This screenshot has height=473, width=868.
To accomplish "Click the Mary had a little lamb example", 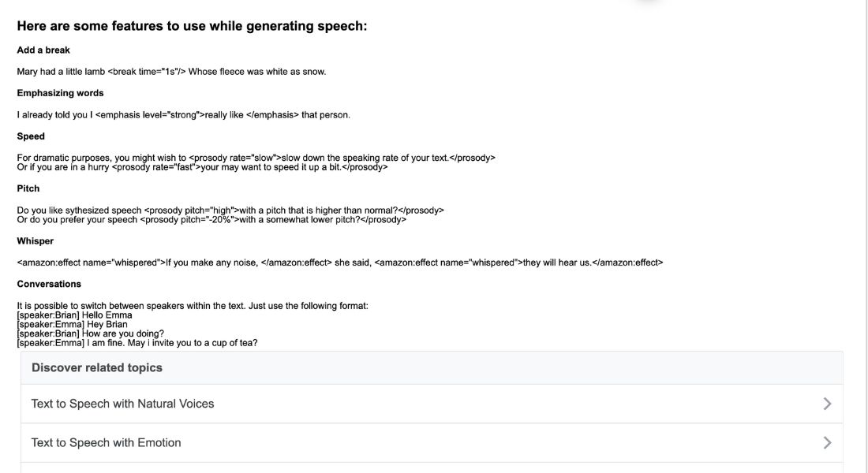I will coord(171,72).
